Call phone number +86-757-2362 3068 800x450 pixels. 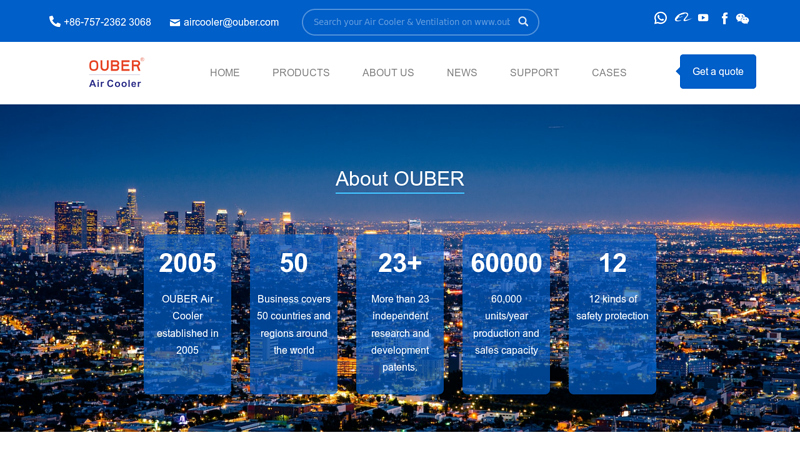tap(107, 22)
